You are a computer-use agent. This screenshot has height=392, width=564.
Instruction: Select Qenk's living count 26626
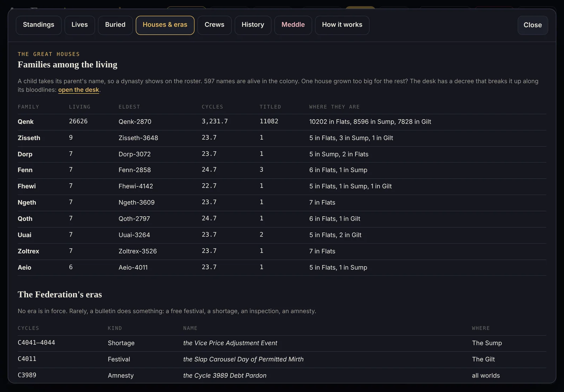(78, 121)
